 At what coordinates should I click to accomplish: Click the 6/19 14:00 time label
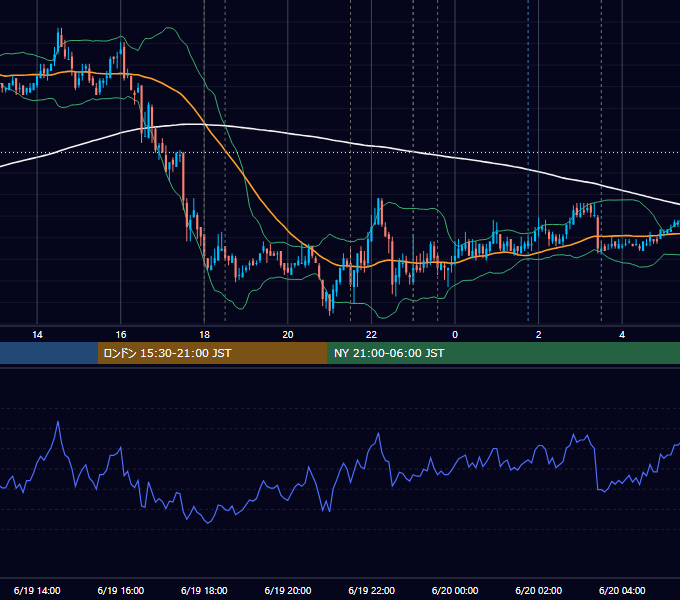pyautogui.click(x=37, y=590)
